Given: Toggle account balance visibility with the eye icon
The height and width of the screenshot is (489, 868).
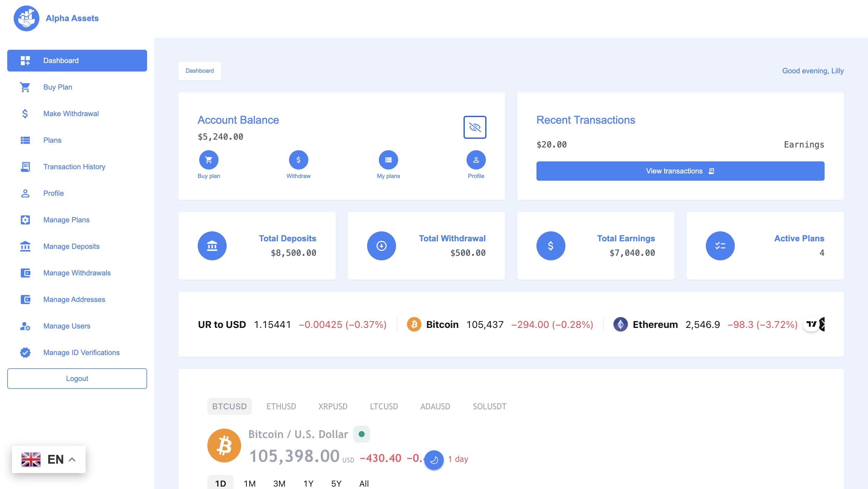Looking at the screenshot, I should coord(475,127).
